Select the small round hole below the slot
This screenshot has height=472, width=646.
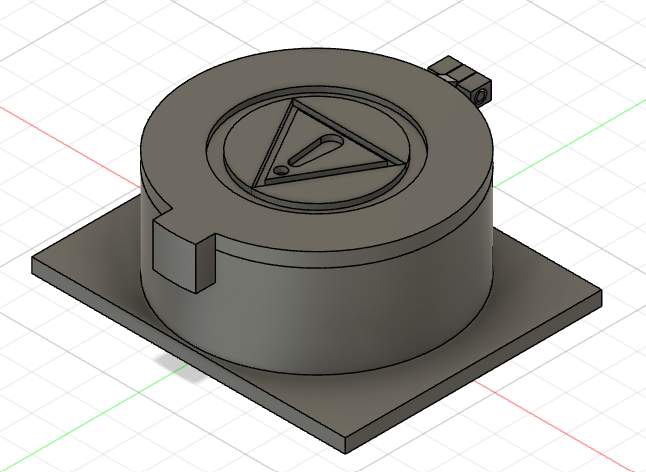click(283, 171)
